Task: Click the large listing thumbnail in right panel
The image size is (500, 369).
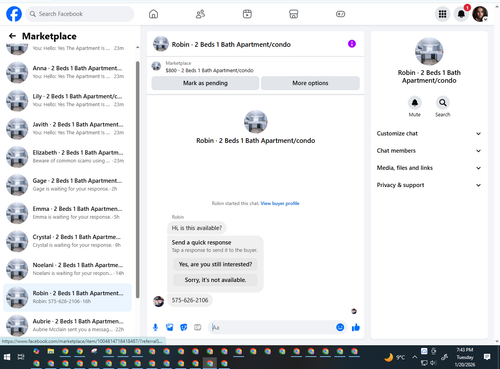Action: [429, 51]
